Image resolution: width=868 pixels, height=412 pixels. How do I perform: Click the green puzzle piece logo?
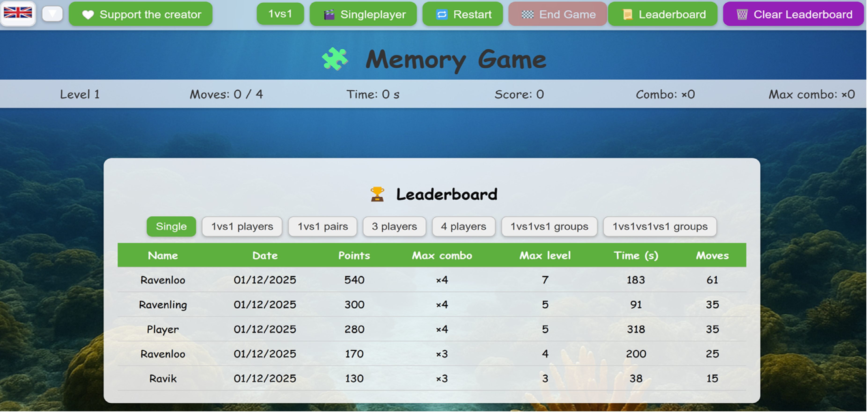click(x=335, y=59)
